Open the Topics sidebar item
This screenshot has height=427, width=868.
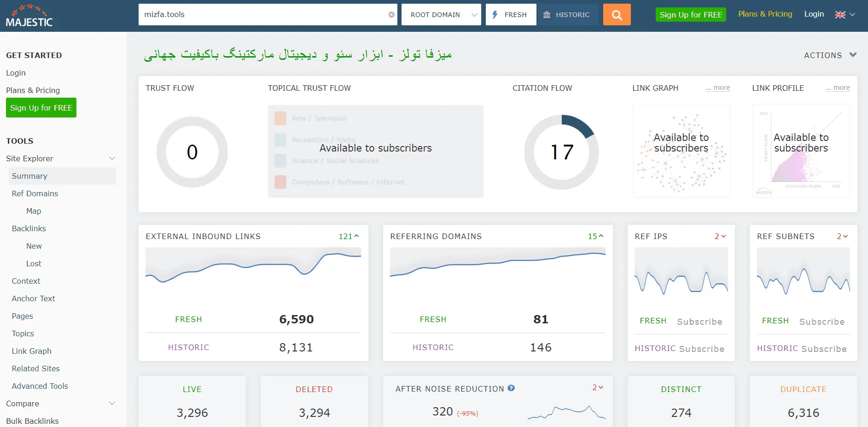click(x=23, y=333)
